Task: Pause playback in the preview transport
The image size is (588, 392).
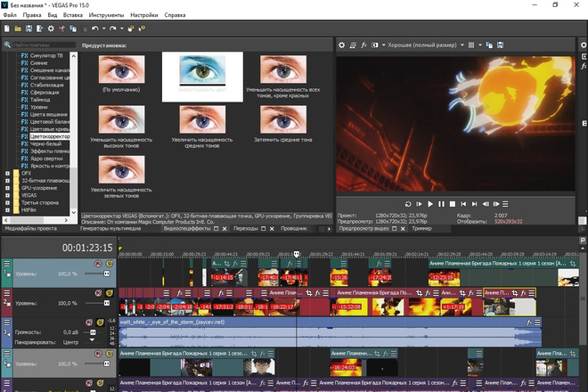Action: 441,204
